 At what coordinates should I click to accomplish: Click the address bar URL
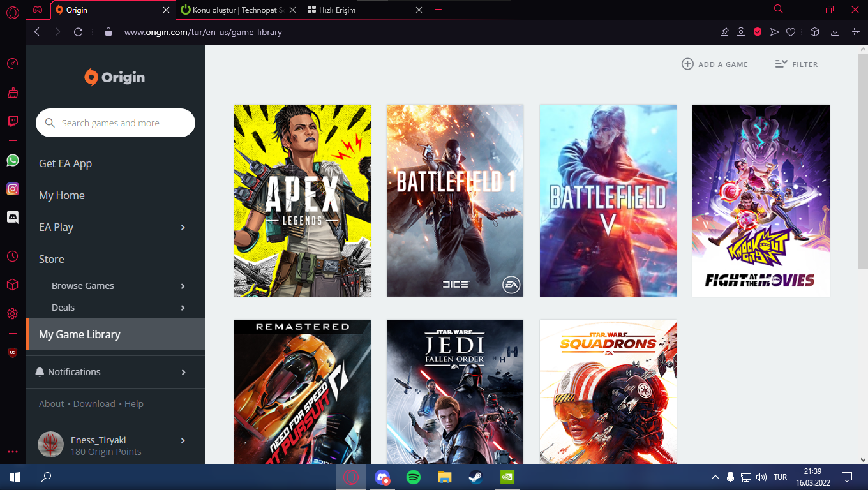[x=203, y=32]
